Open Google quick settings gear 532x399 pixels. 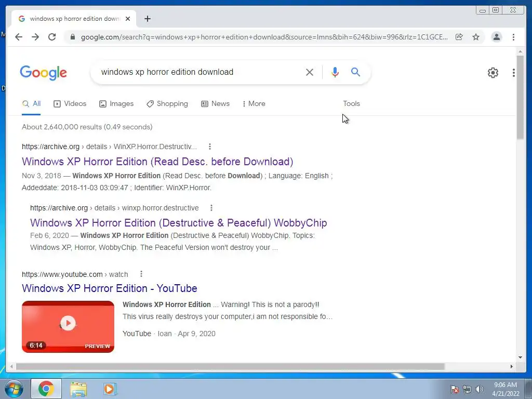click(x=493, y=73)
